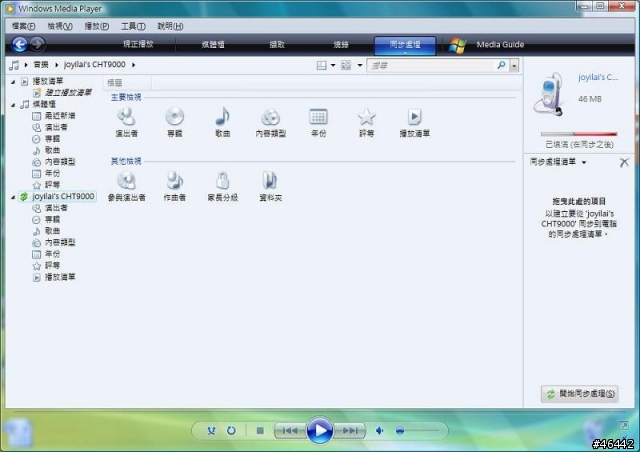The image size is (640, 452).
Task: Click the layout options icon
Action: (x=322, y=65)
